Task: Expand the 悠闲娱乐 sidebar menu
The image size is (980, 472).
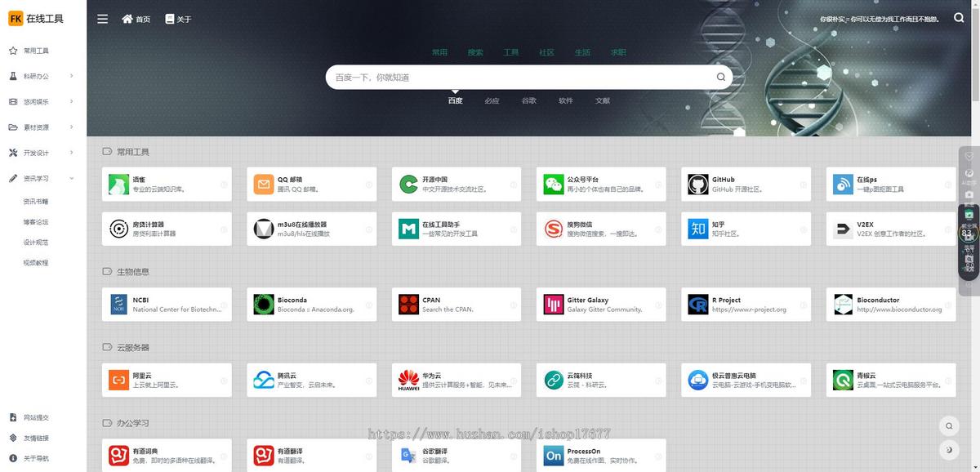Action: pyautogui.click(x=42, y=102)
